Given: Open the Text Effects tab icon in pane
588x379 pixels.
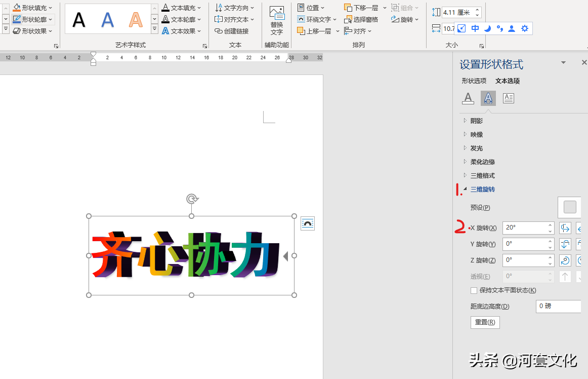Looking at the screenshot, I should click(x=488, y=98).
